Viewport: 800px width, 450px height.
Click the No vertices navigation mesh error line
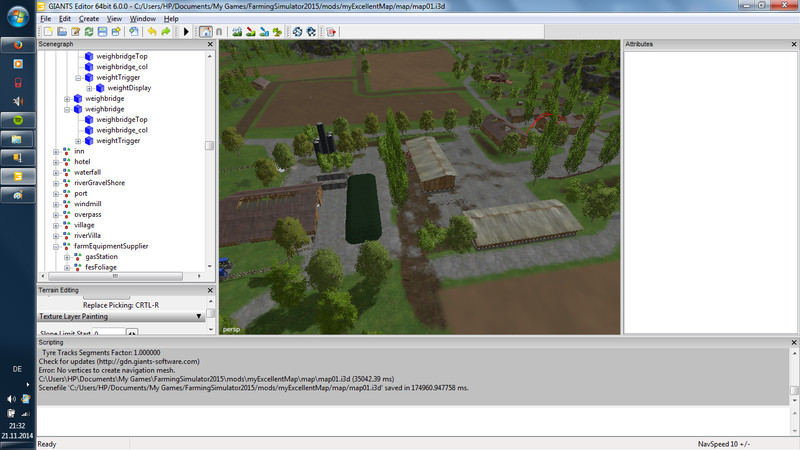107,370
